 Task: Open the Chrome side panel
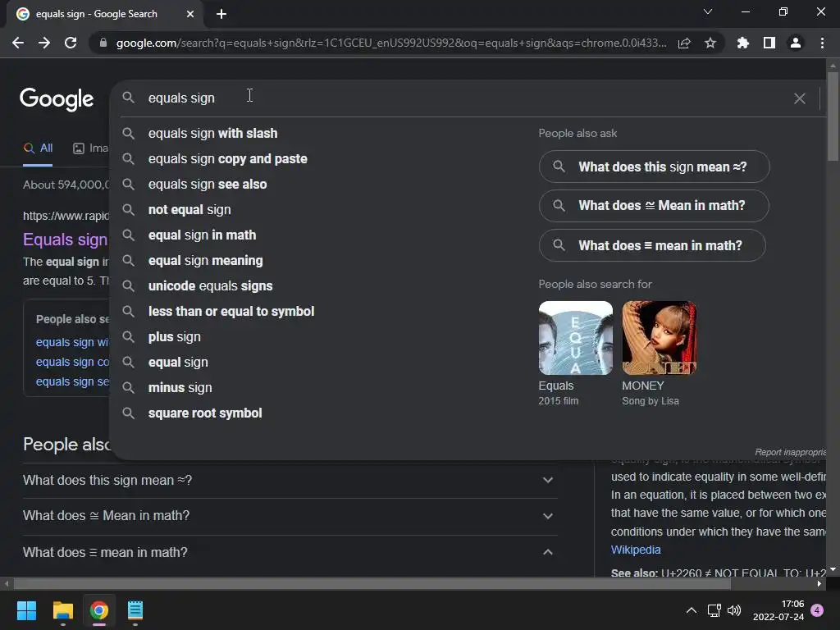click(x=769, y=43)
